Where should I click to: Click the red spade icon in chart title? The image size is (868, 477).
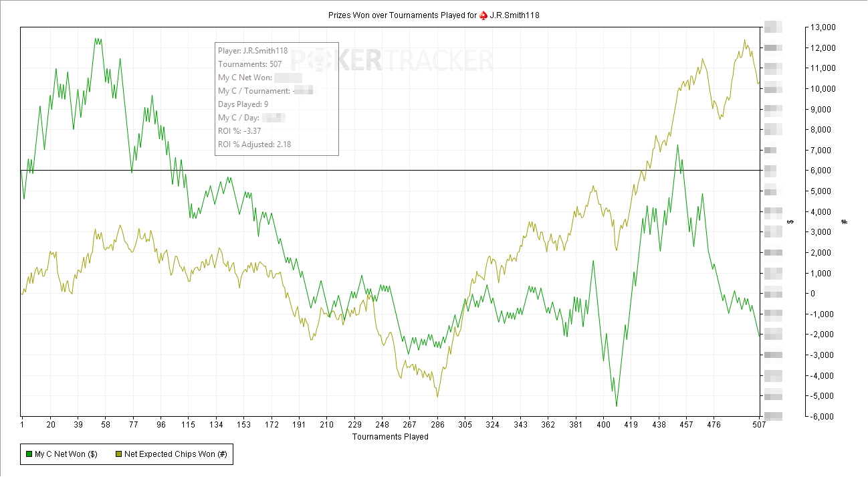click(x=483, y=15)
